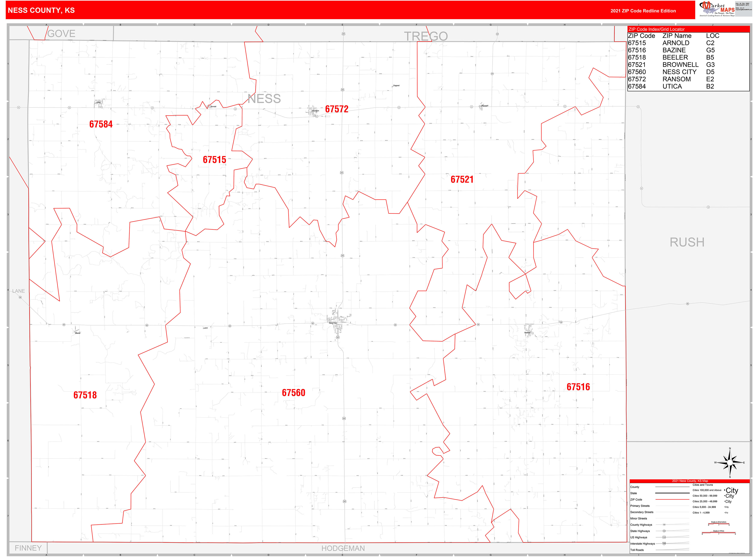
Task: Click the County Highways marker in legend
Action: (x=664, y=525)
